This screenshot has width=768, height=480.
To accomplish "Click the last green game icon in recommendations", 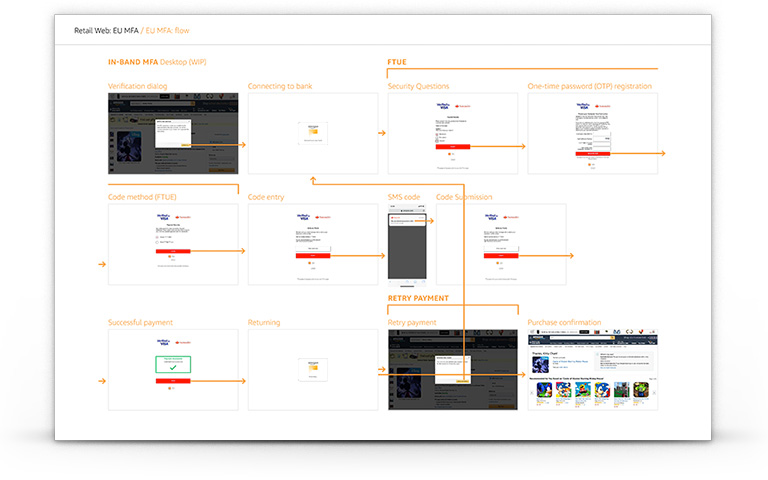I will click(641, 390).
